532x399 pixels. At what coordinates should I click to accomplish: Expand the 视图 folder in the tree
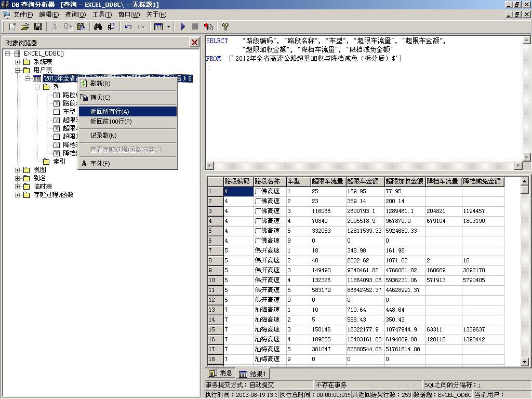pyautogui.click(x=17, y=170)
